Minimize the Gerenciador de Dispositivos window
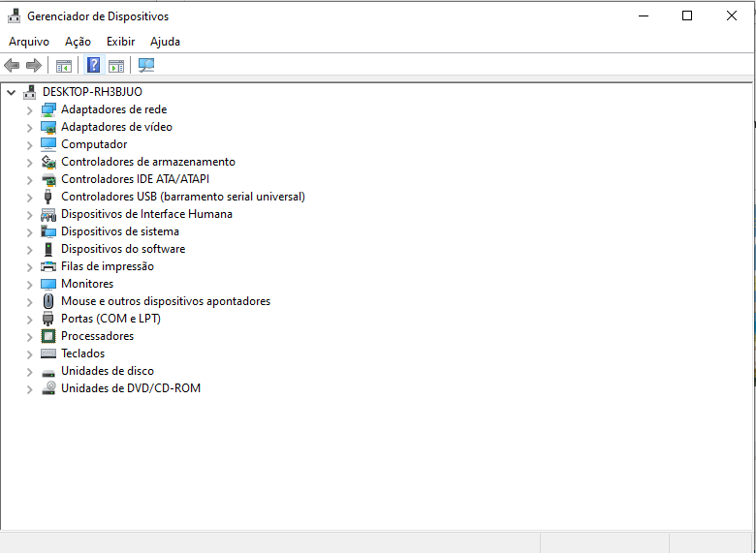The width and height of the screenshot is (756, 553). 644,15
